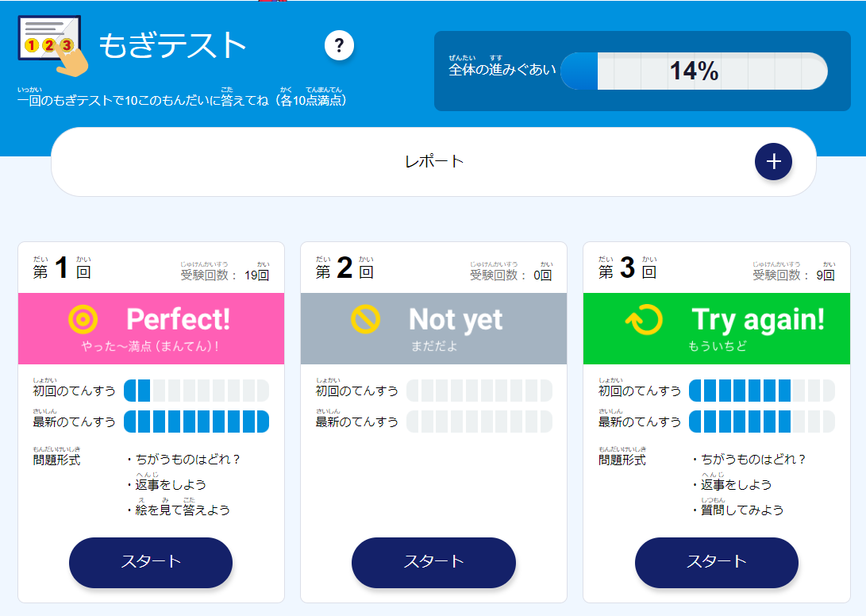Click the Perfect! bullseye icon
The image size is (866, 616).
83,319
